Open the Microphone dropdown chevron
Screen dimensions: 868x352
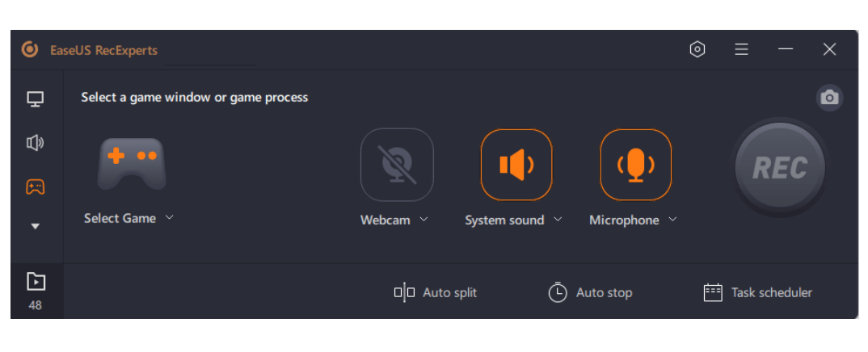click(x=672, y=219)
